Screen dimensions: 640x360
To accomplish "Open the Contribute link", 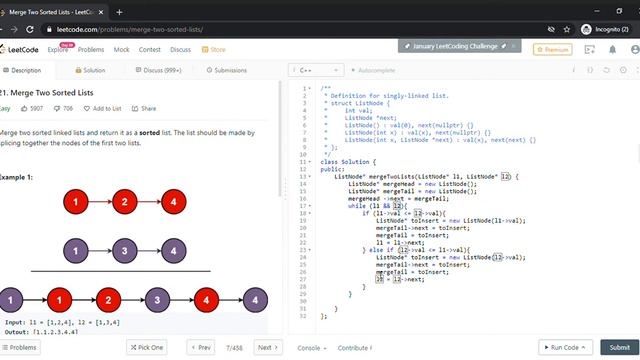I will [355, 348].
